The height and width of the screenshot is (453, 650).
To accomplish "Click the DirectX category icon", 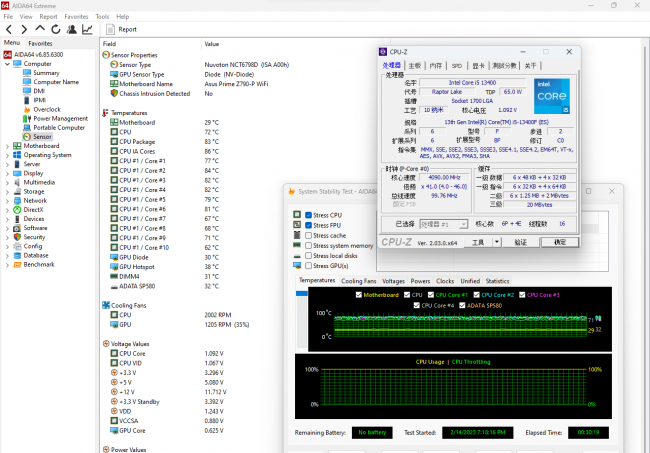I will pyautogui.click(x=17, y=210).
